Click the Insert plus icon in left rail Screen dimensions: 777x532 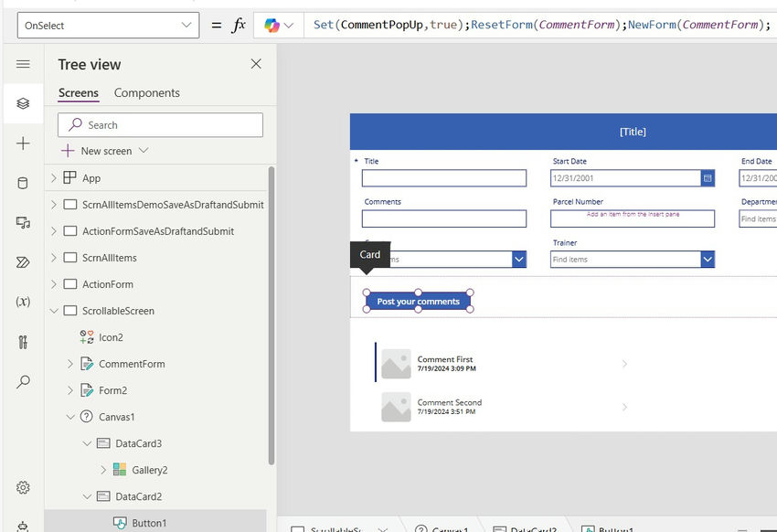pyautogui.click(x=23, y=144)
